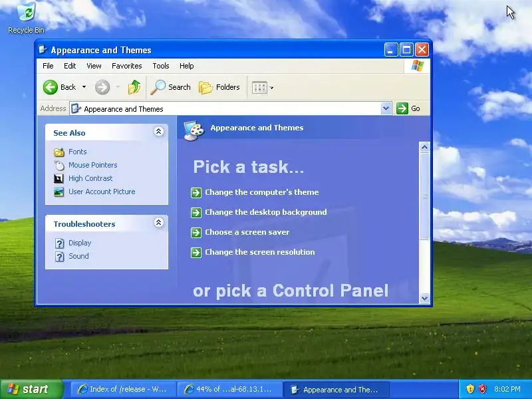Open the Recycle Bin desktop icon

(x=27, y=18)
